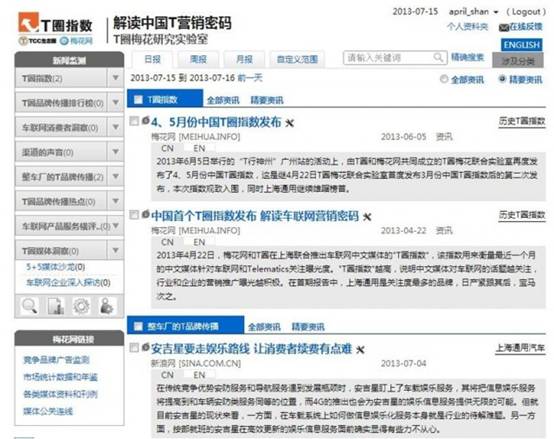Open 车联网企业深入探访(0) sidebar item
The height and width of the screenshot is (439, 554).
[x=68, y=283]
